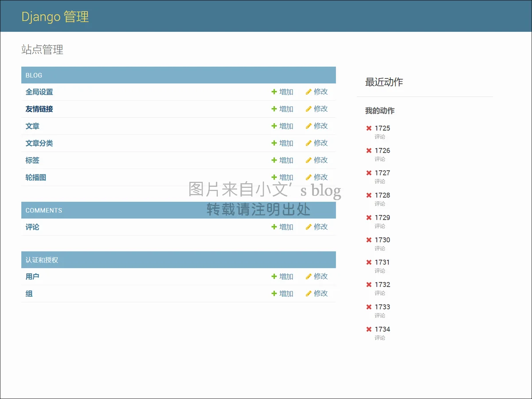This screenshot has height=399, width=532.
Task: Click the pencil icon for 友情链接
Action: 309,109
